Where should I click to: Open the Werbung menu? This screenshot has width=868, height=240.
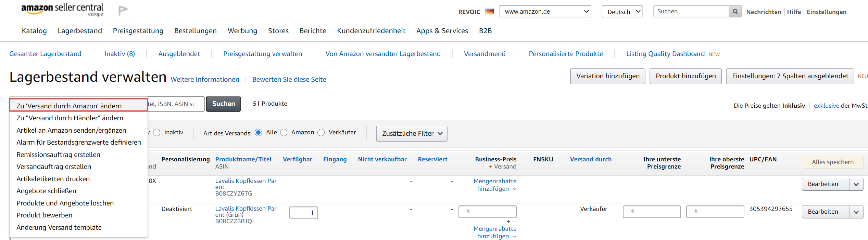click(x=242, y=31)
